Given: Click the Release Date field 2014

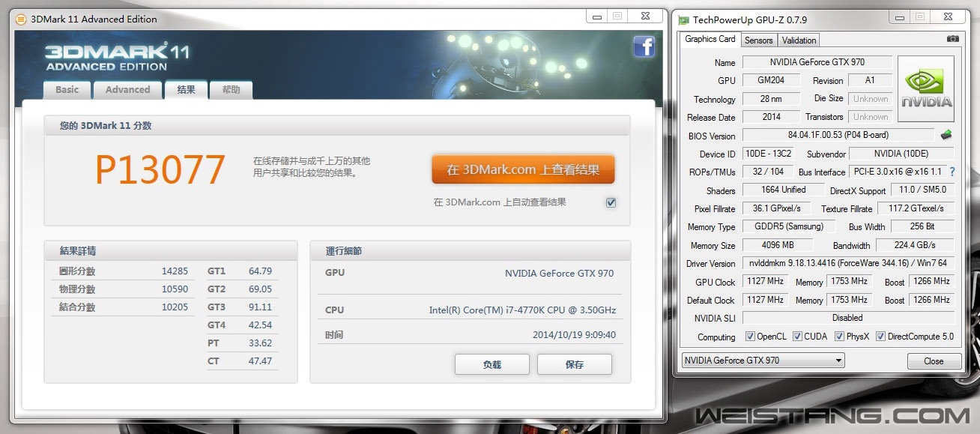Looking at the screenshot, I should pos(772,117).
